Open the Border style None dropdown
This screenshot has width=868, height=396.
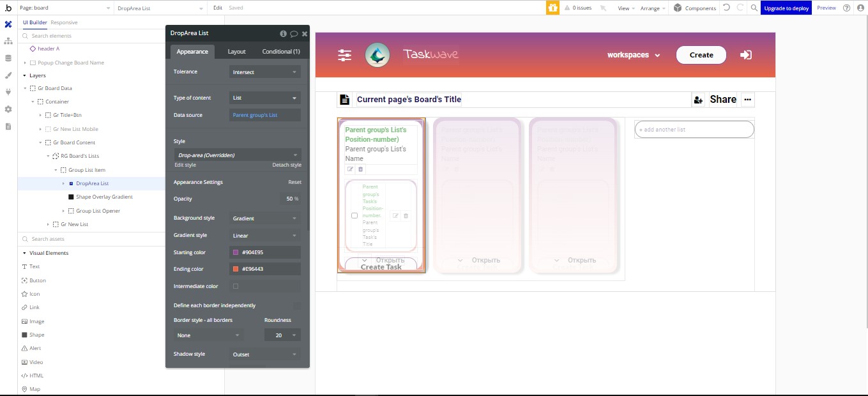208,335
